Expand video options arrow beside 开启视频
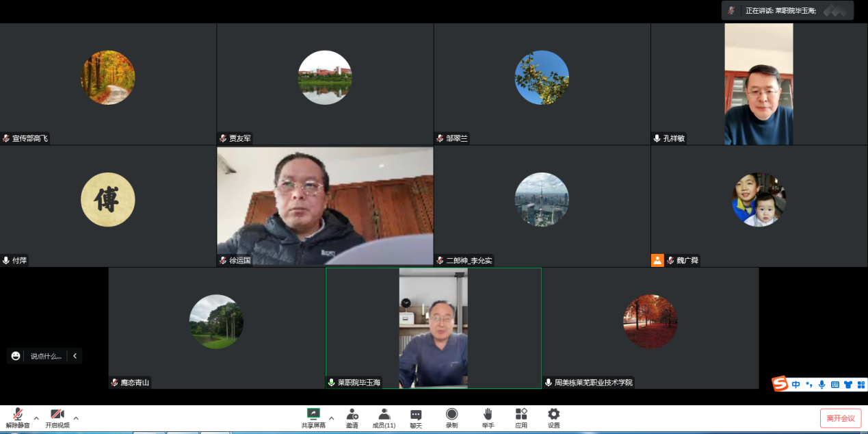 tap(76, 418)
